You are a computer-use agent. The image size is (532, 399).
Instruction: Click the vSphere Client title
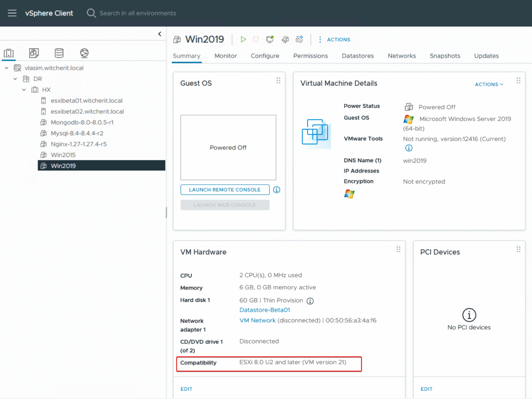point(49,13)
